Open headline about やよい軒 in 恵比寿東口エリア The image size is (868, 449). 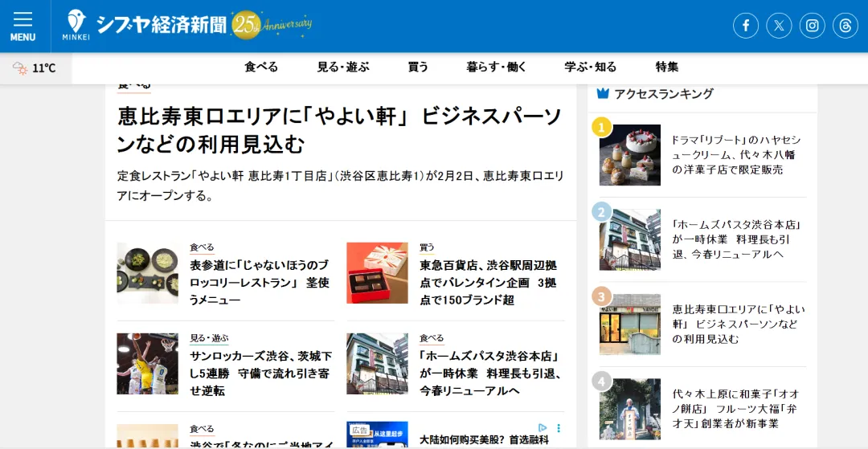click(x=340, y=130)
